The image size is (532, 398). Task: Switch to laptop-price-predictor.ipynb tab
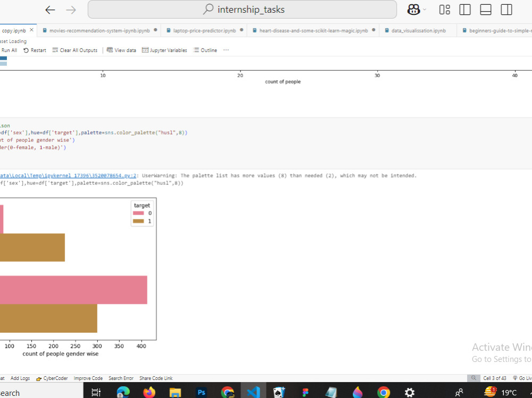point(204,30)
